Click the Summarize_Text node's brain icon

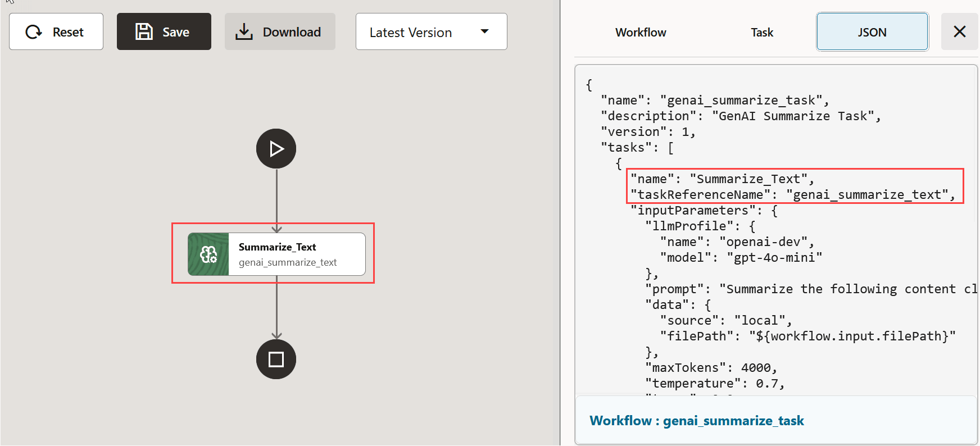click(208, 254)
